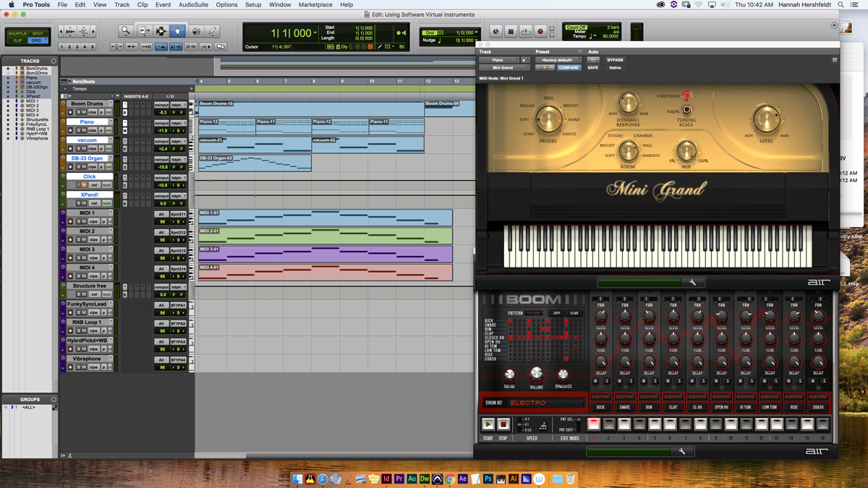
Task: Open the Clip menu
Action: pos(142,4)
